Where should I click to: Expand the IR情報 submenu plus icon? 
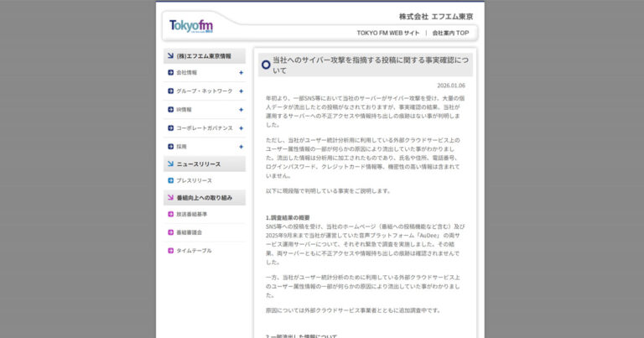pyautogui.click(x=241, y=110)
